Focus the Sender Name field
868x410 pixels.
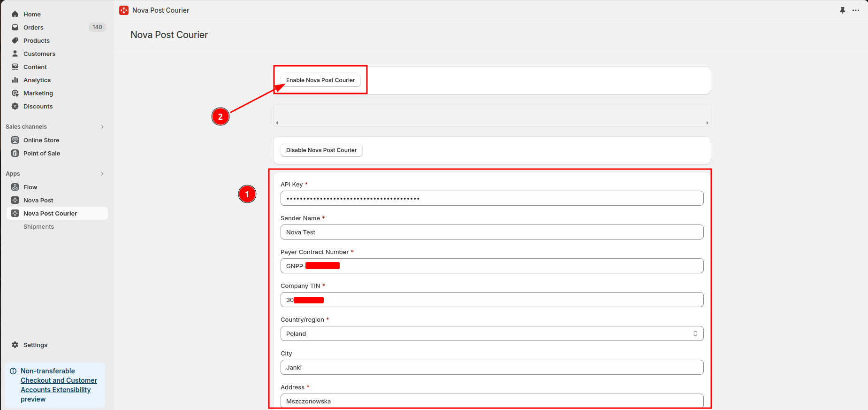(x=492, y=232)
